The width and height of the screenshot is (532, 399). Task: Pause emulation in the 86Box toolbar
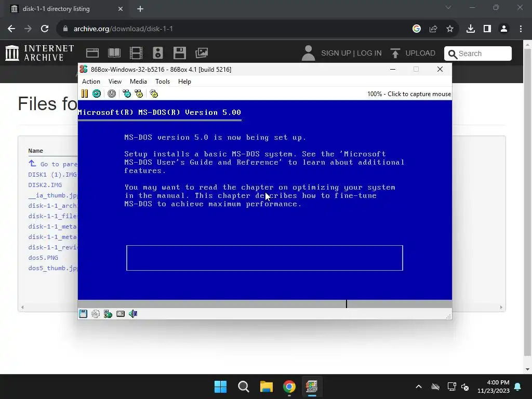click(85, 94)
